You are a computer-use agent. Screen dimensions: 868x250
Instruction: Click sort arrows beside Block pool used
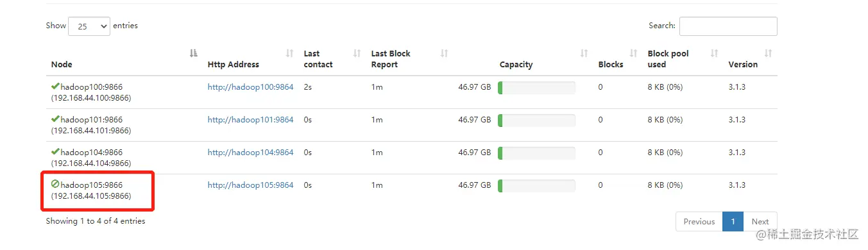[x=714, y=53]
